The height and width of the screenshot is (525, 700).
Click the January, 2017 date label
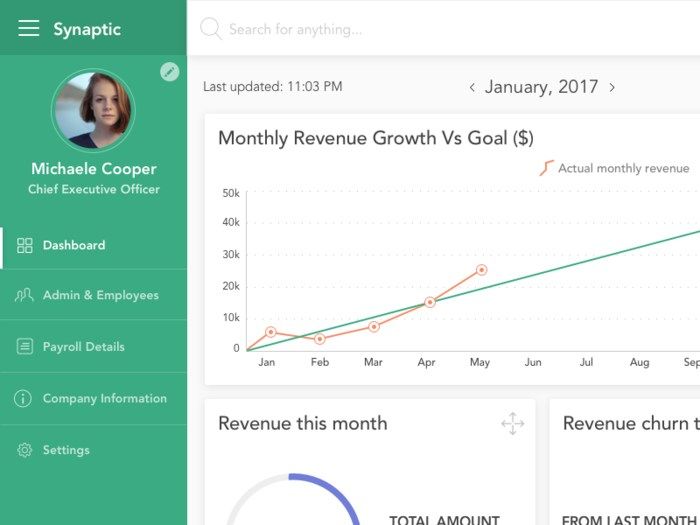[542, 87]
